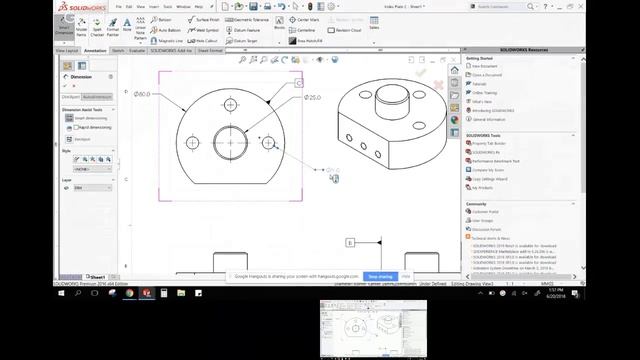Click the Rebuild traffic light icon

point(310,7)
